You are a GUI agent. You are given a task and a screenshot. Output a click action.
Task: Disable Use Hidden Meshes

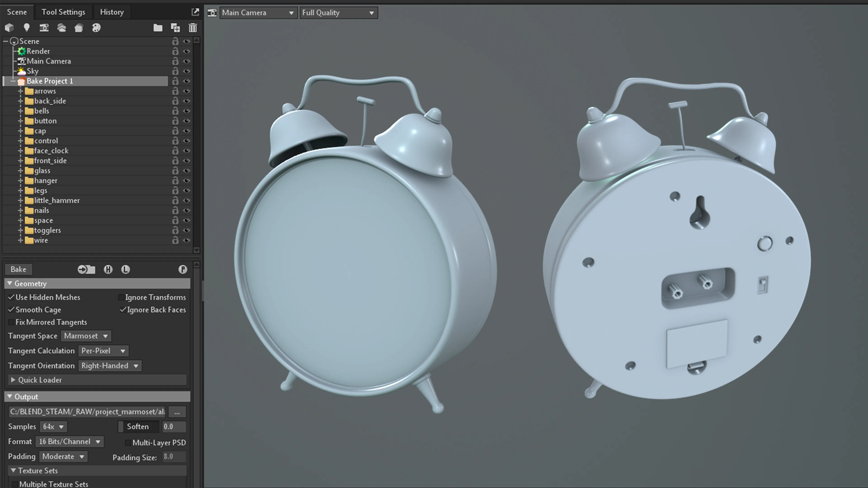11,297
